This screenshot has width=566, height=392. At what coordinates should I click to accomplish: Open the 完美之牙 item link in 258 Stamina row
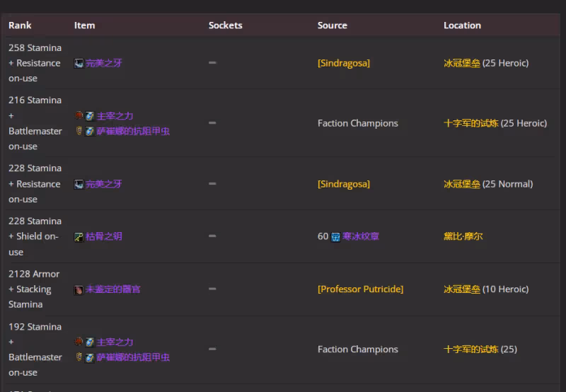[x=103, y=63]
